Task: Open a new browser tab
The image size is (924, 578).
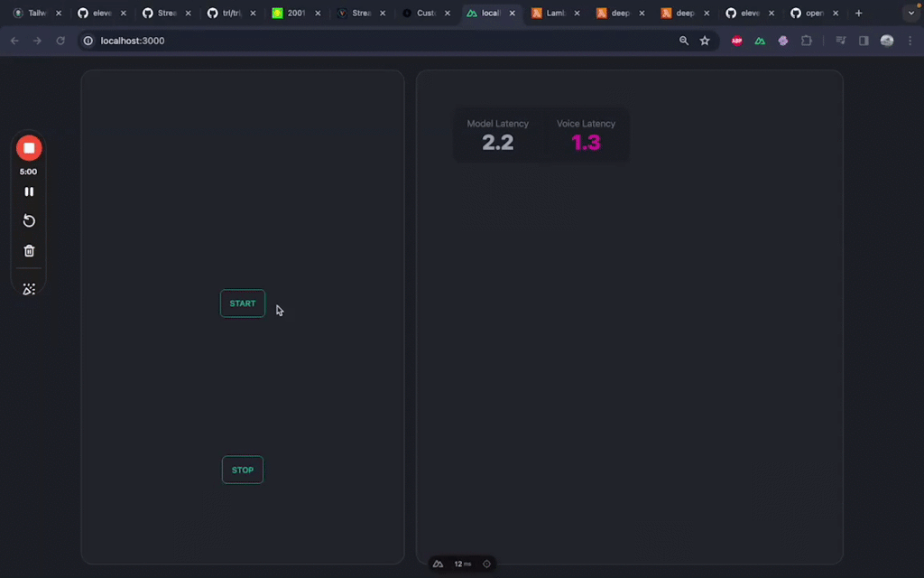Action: [x=858, y=14]
